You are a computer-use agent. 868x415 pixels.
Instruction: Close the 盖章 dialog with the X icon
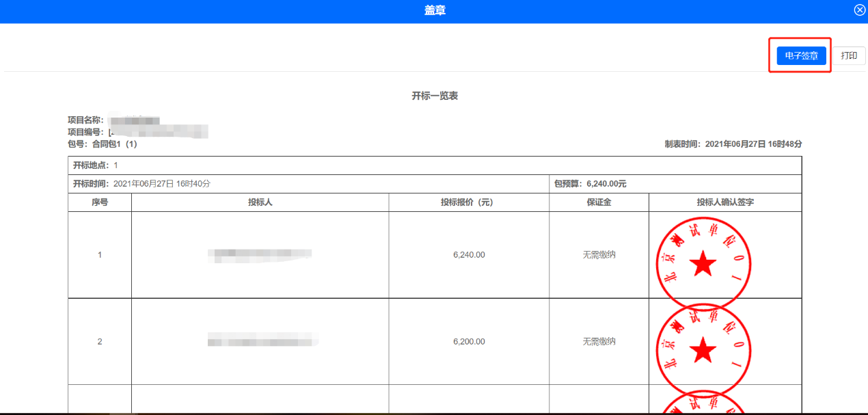859,10
